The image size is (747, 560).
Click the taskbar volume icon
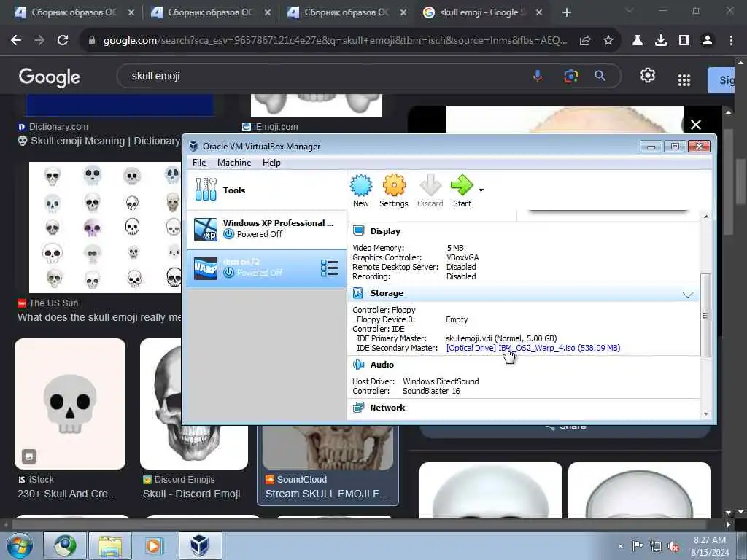[x=673, y=547]
